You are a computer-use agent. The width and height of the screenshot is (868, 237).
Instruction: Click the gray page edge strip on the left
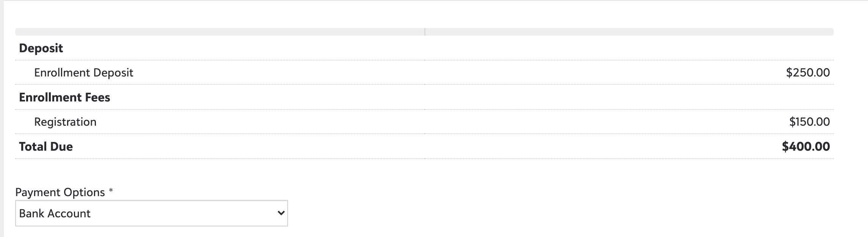coord(2,118)
